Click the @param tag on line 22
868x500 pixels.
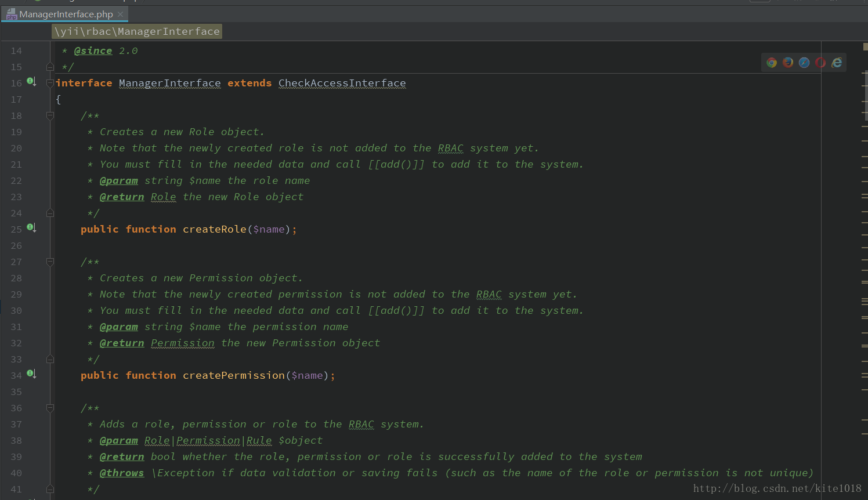pos(119,181)
